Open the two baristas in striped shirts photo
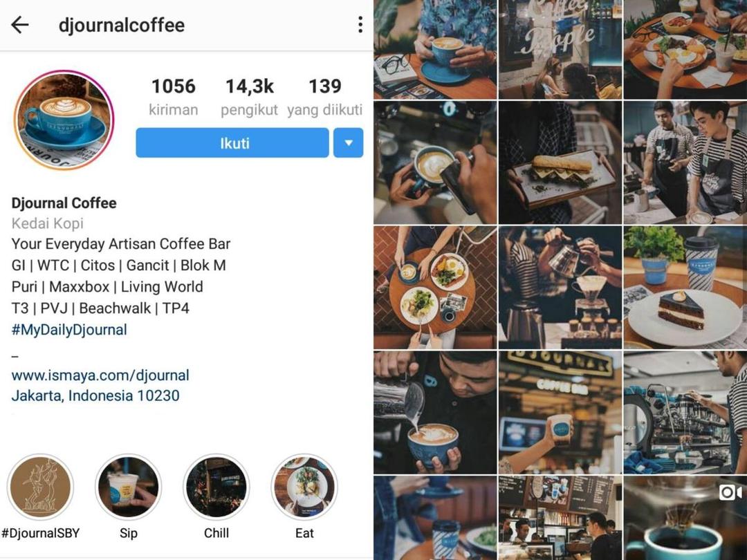747x560 pixels. click(685, 162)
